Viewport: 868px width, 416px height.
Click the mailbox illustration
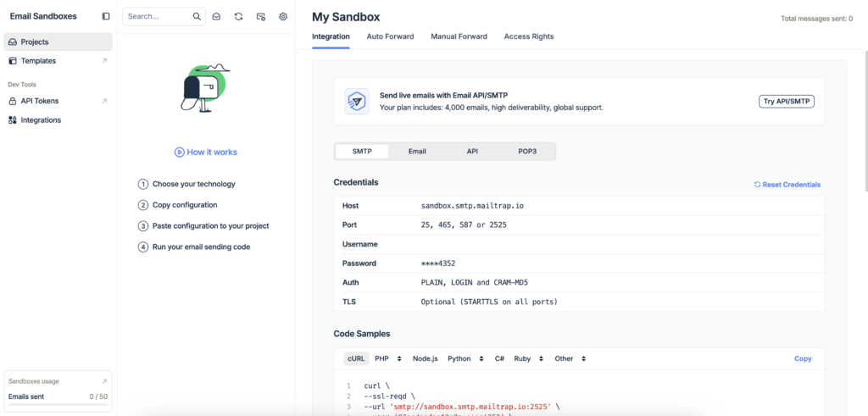(204, 88)
